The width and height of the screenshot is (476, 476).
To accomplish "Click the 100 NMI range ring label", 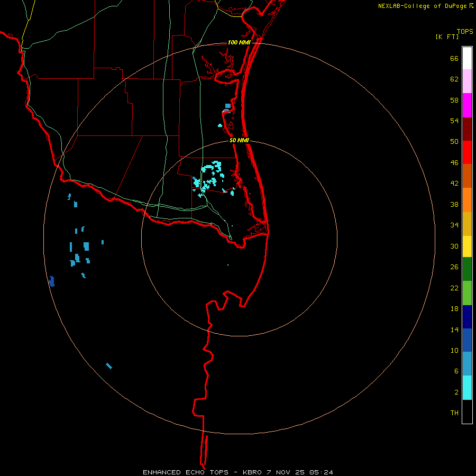I will [239, 42].
